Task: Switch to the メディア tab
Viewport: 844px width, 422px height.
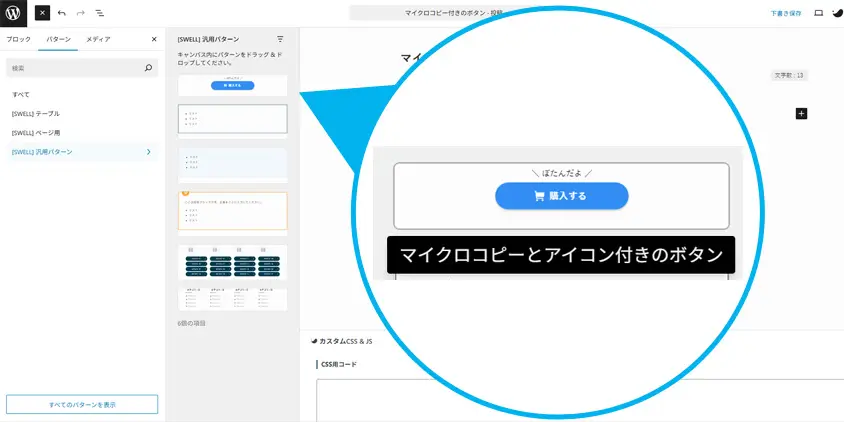Action: (x=99, y=39)
